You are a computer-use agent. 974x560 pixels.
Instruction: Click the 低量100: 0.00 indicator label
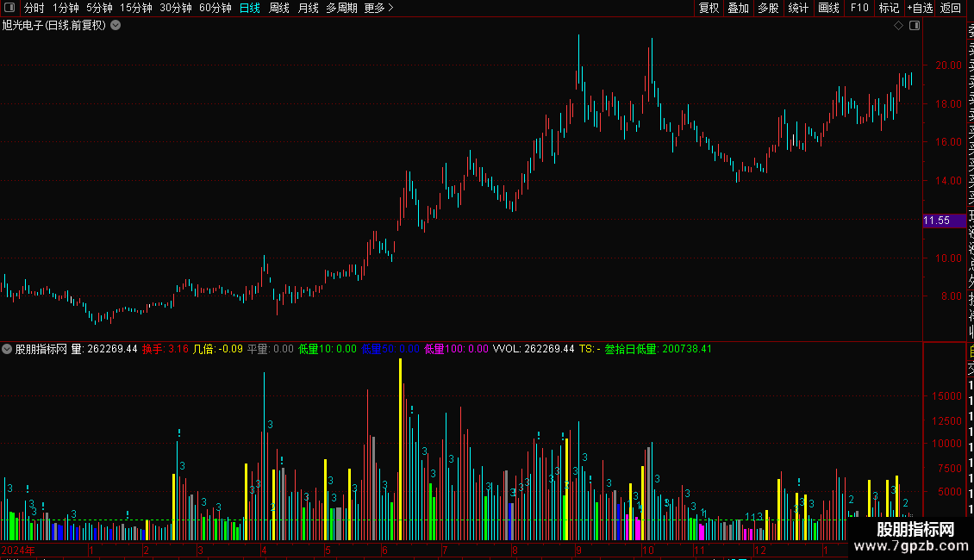(x=456, y=349)
